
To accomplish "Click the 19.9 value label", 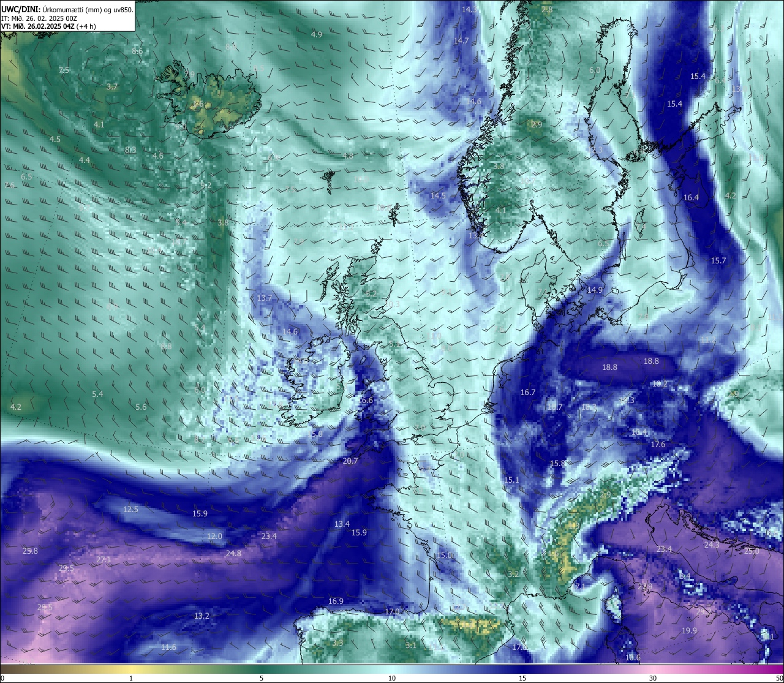I will point(689,630).
